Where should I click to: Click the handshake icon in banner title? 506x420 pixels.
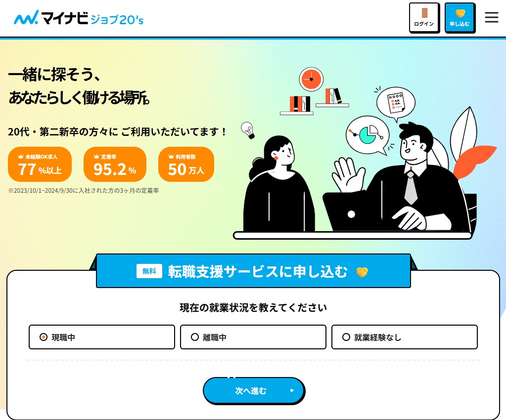pos(362,272)
